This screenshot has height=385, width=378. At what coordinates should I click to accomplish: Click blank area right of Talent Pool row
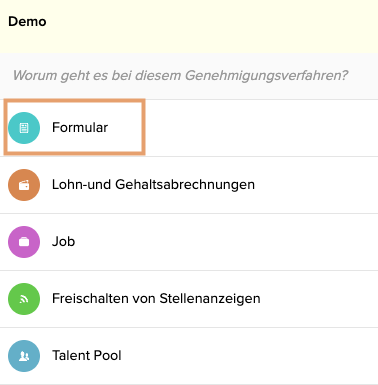(x=250, y=356)
